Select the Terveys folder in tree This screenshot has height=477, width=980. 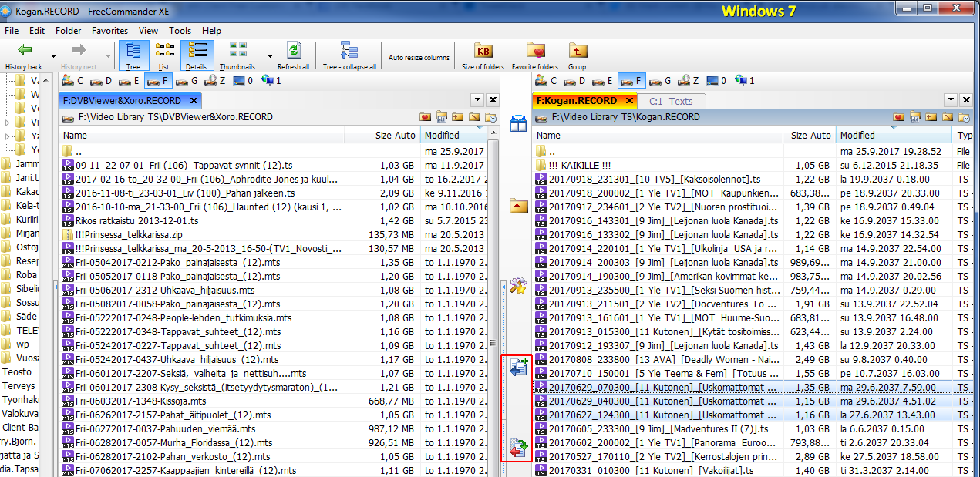[19, 386]
